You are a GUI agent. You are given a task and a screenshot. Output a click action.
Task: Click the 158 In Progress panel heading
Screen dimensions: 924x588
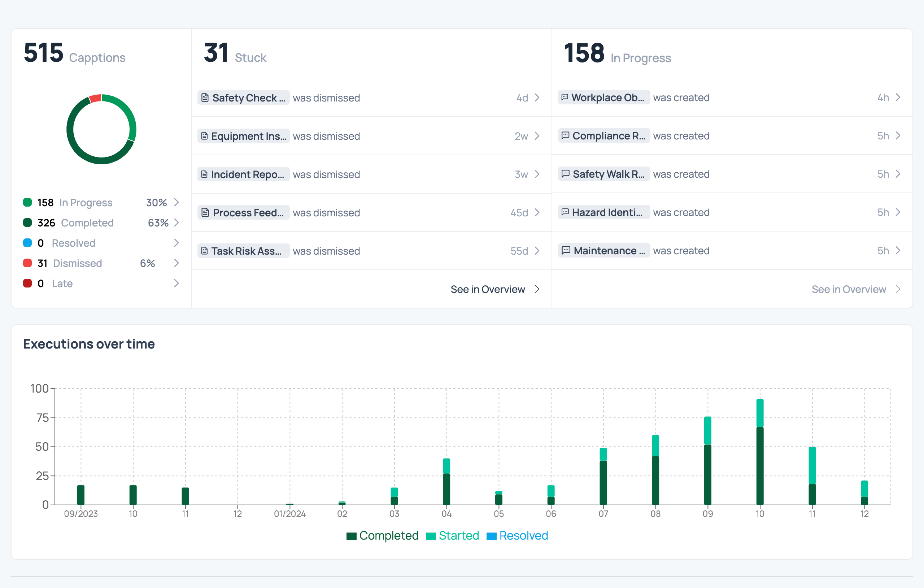(x=618, y=53)
